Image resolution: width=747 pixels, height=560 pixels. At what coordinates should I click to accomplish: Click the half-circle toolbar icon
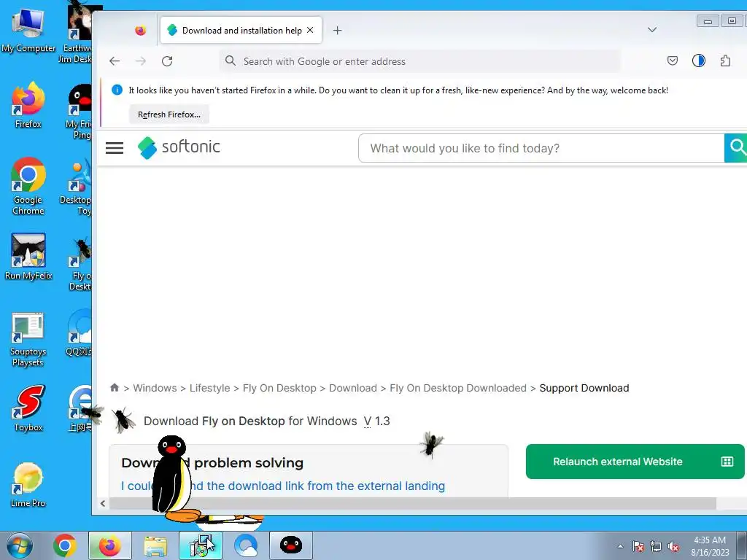(x=698, y=61)
